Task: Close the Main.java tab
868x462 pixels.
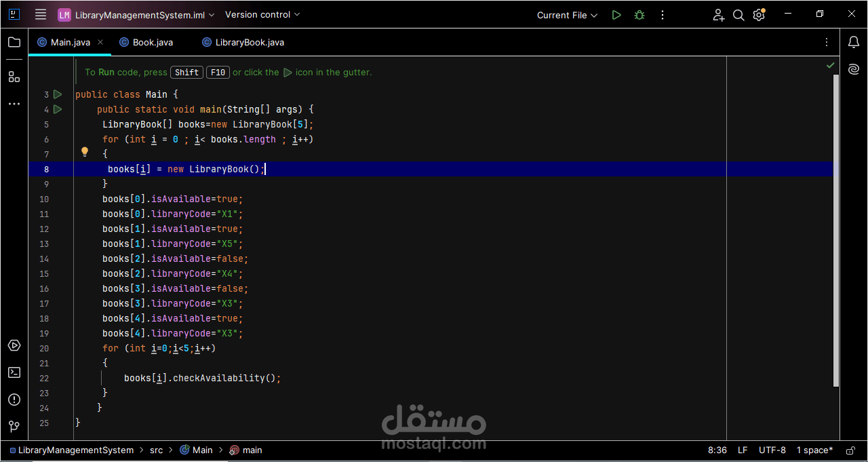Action: tap(100, 42)
